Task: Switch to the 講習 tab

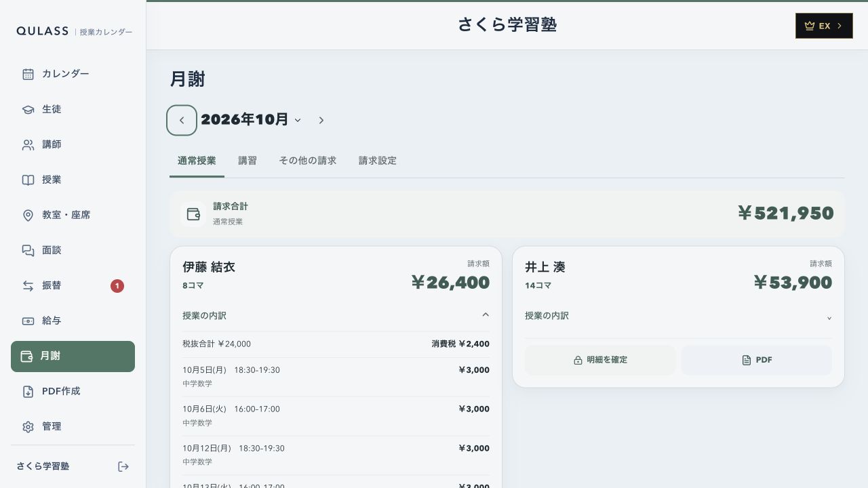Action: pos(248,161)
